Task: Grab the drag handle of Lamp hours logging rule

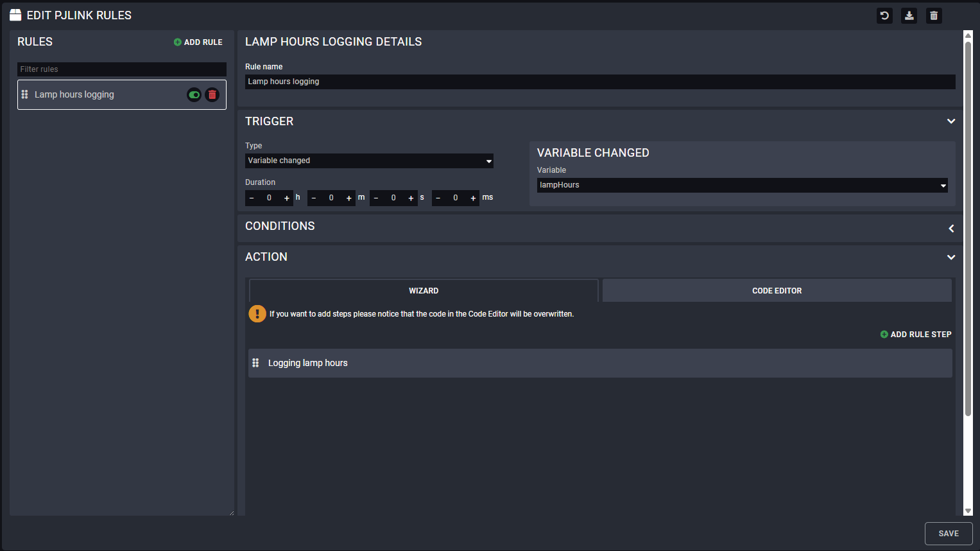Action: (x=25, y=94)
